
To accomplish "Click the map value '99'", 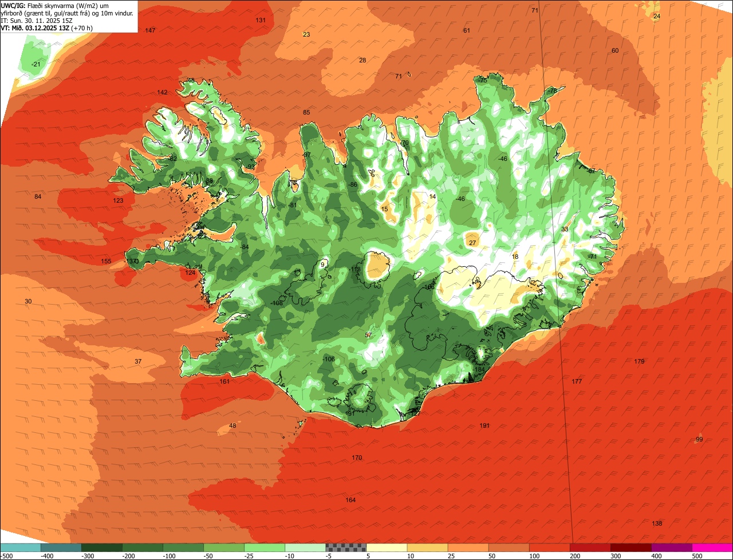I will 699,439.
